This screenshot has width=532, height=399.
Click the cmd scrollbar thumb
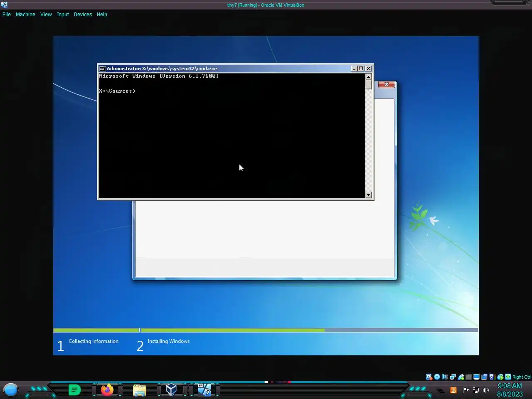point(368,84)
